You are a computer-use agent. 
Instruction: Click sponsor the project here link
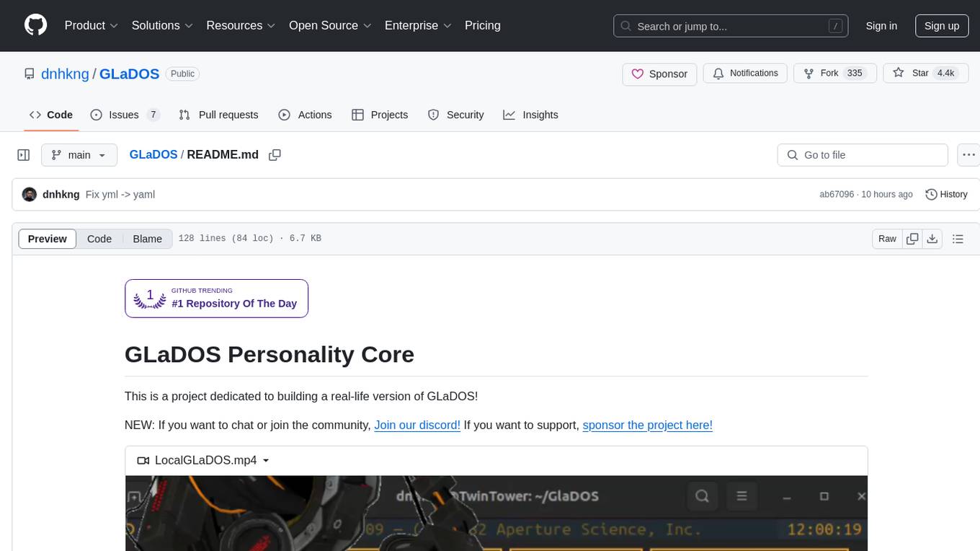click(647, 425)
